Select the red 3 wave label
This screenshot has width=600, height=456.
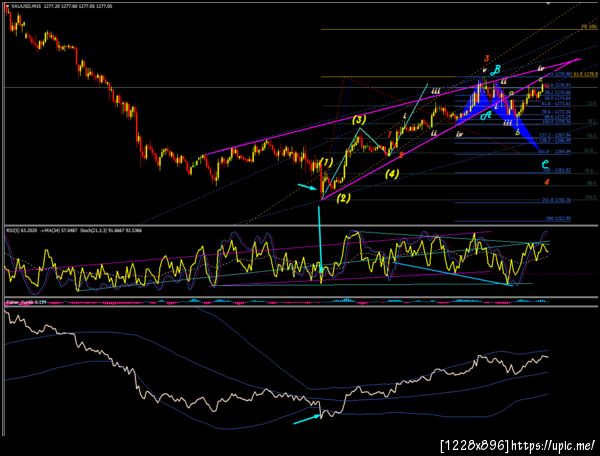click(486, 59)
